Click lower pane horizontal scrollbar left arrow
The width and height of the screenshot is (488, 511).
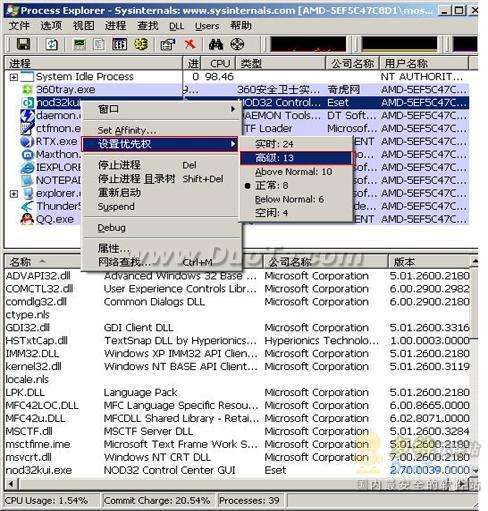point(11,483)
